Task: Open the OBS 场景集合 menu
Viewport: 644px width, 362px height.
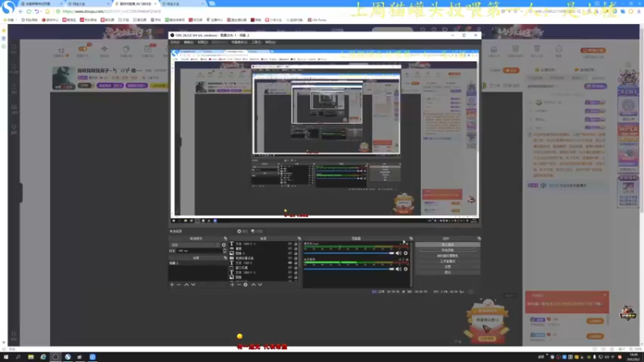Action: (x=239, y=42)
